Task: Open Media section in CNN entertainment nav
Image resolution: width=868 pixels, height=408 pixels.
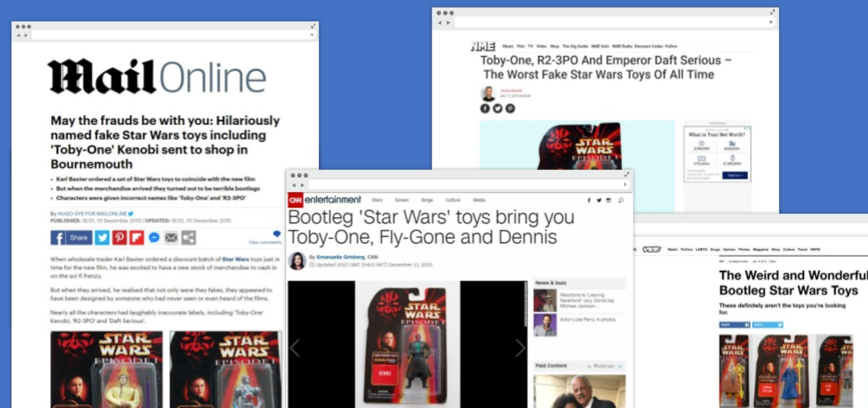Action: [479, 200]
